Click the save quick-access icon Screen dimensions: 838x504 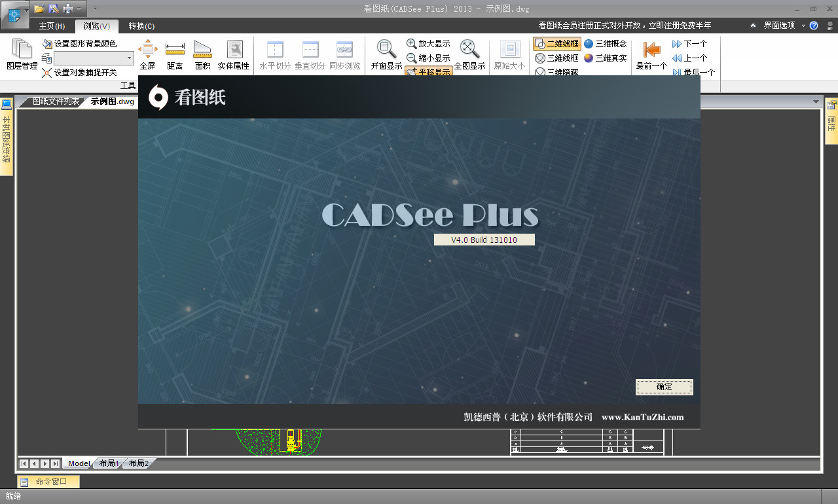click(54, 9)
